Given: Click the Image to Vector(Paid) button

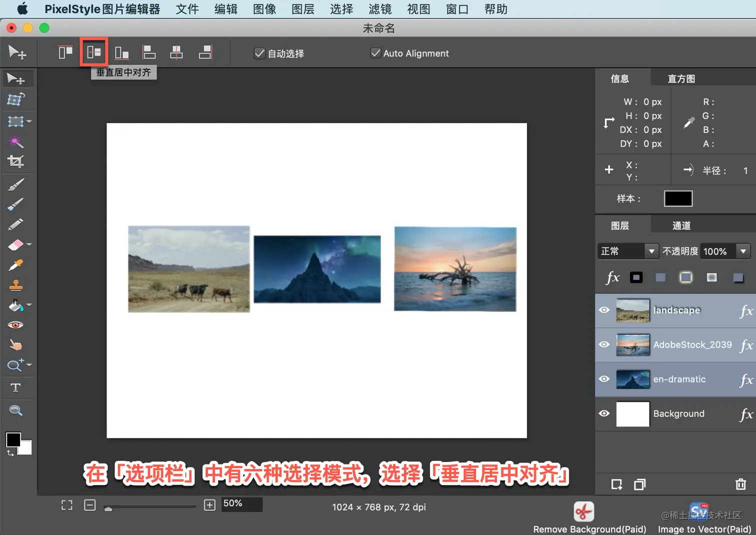Looking at the screenshot, I should (704, 518).
